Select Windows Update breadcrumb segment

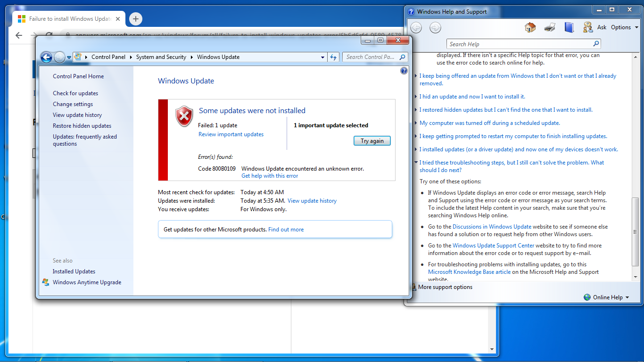[218, 57]
